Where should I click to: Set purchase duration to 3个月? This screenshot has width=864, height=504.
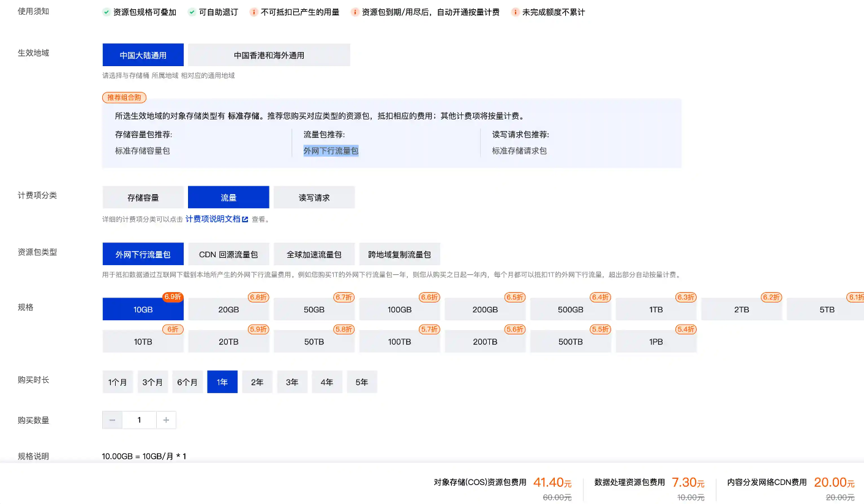click(152, 382)
